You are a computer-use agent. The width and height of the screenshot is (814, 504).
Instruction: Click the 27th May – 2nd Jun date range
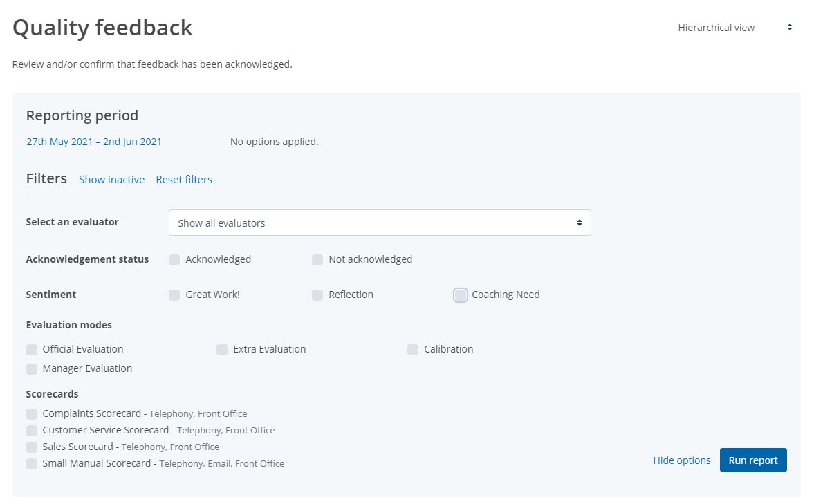point(94,142)
